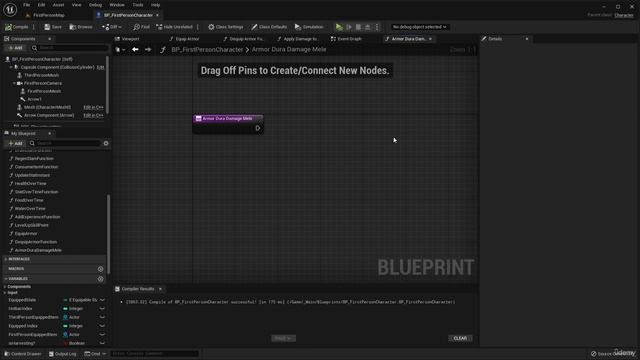Open My Blueprint settings gear
Image resolution: width=640 pixels, height=360 pixels.
[106, 143]
